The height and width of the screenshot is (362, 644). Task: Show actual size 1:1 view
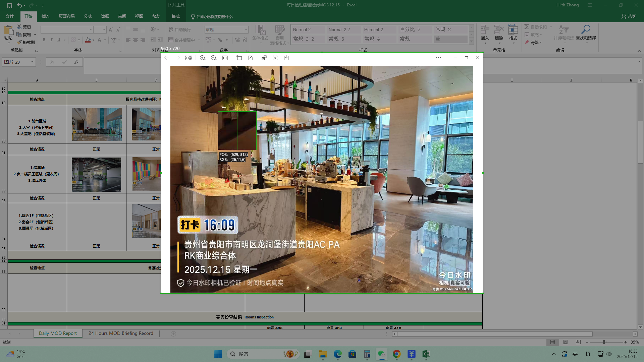click(225, 58)
